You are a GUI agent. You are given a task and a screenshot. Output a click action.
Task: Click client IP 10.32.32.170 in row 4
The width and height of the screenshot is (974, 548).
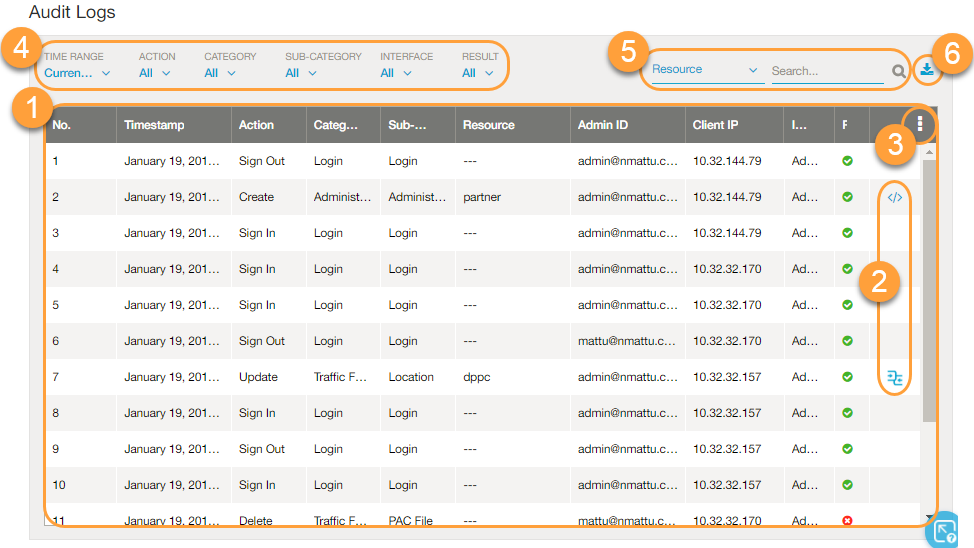(x=727, y=269)
